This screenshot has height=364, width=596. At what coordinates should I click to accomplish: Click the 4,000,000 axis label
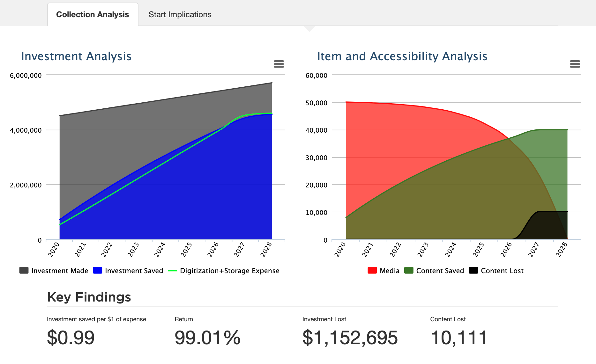tap(26, 130)
